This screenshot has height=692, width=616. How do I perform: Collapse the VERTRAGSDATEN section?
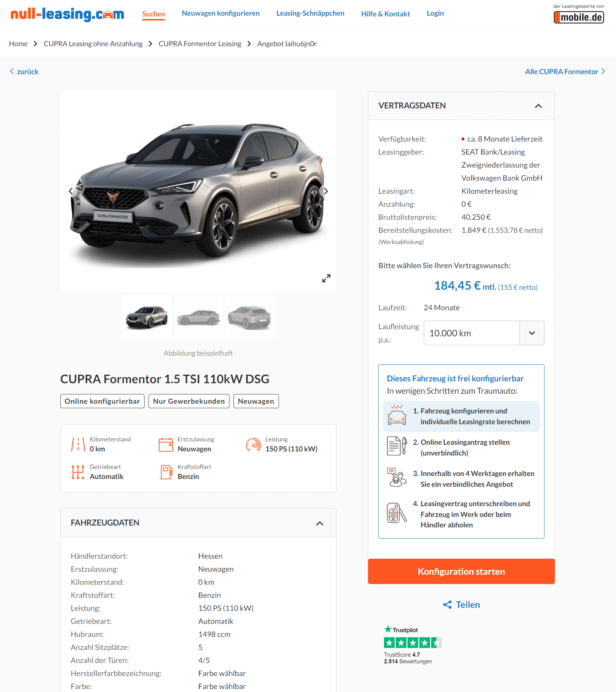(538, 106)
